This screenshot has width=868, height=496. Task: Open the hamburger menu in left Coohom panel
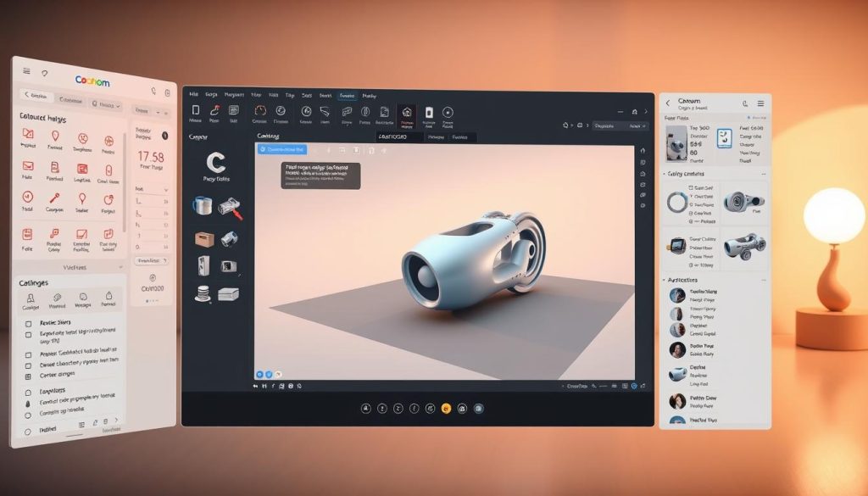coord(26,71)
